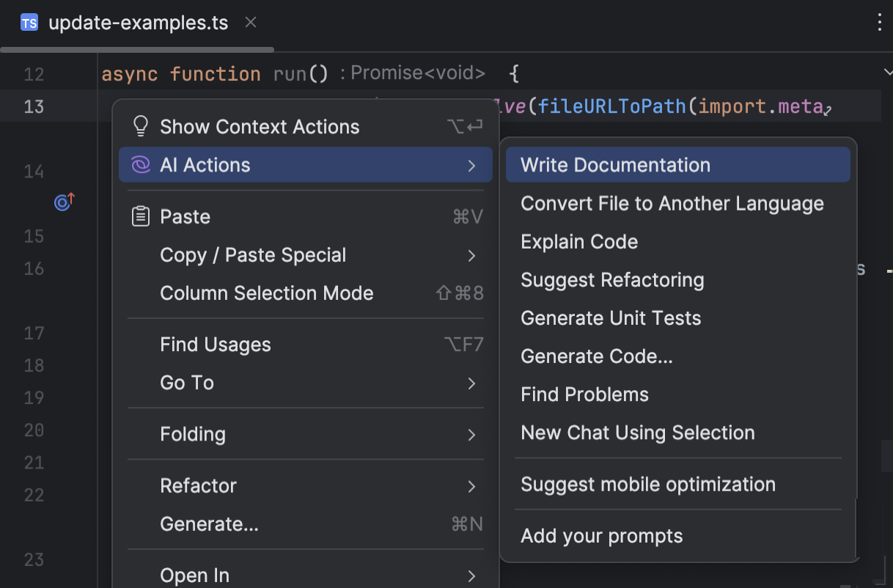This screenshot has height=588, width=893.
Task: Open the editor tabs kebab menu
Action: (x=880, y=22)
